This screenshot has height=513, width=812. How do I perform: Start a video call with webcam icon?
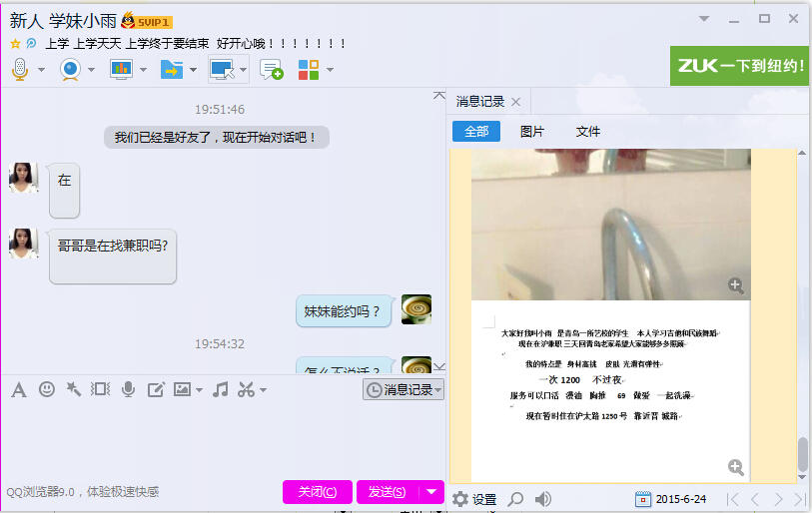pyautogui.click(x=70, y=69)
